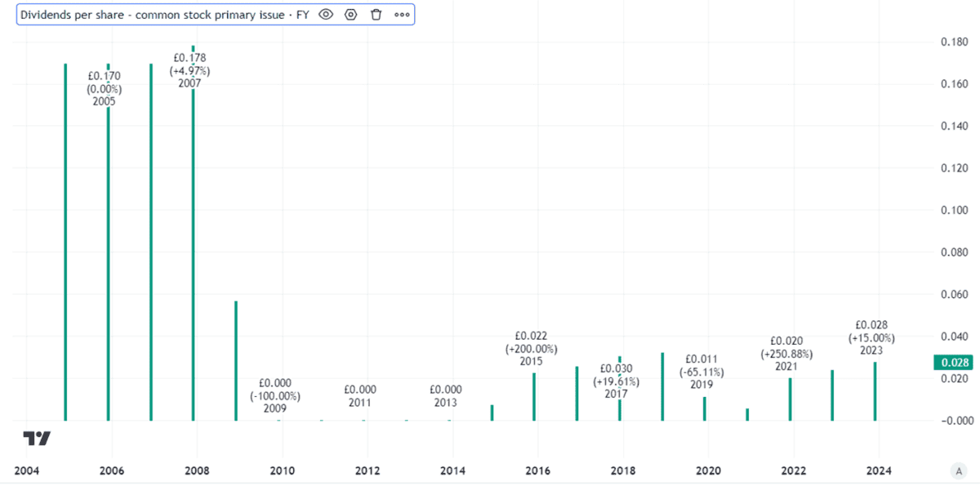Click the 2016 year on time axis

pyautogui.click(x=537, y=471)
